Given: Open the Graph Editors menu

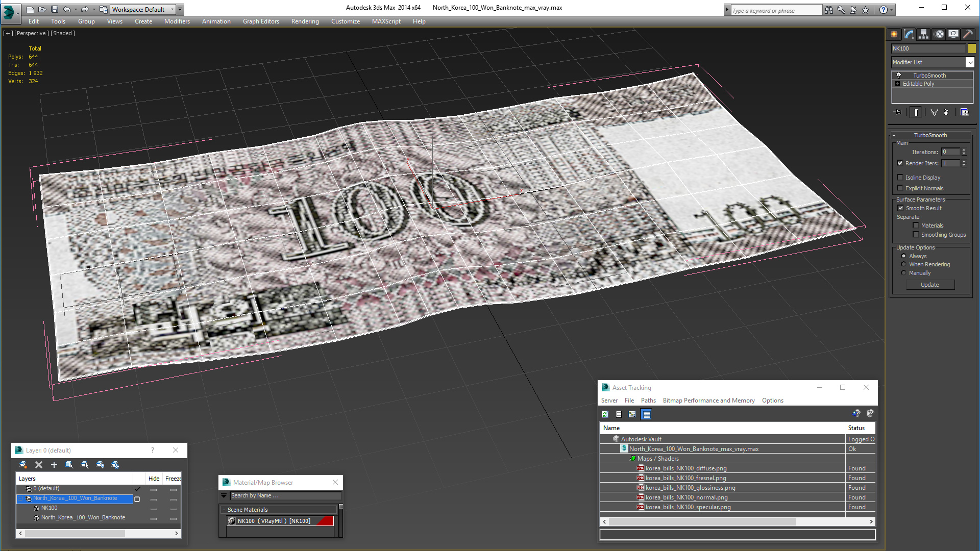Looking at the screenshot, I should click(x=261, y=21).
